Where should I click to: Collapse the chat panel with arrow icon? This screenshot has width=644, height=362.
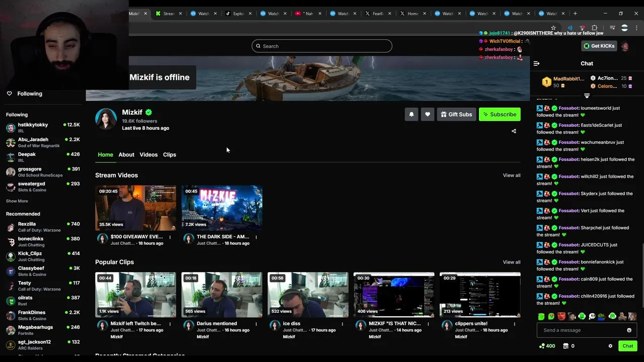tap(536, 63)
